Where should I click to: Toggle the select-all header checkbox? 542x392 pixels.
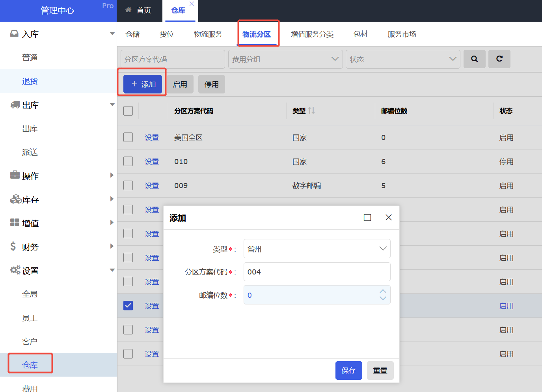click(x=128, y=111)
